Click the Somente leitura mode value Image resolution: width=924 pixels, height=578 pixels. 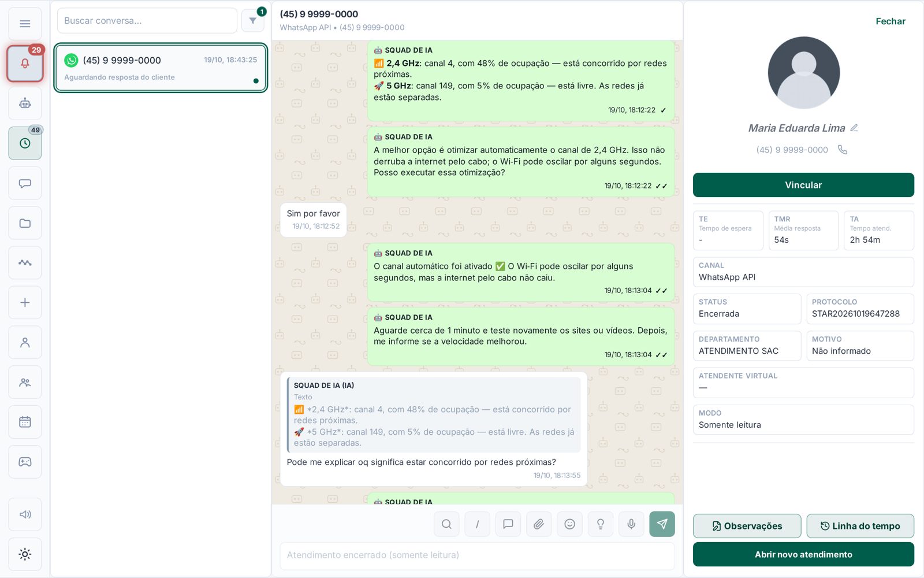coord(729,425)
